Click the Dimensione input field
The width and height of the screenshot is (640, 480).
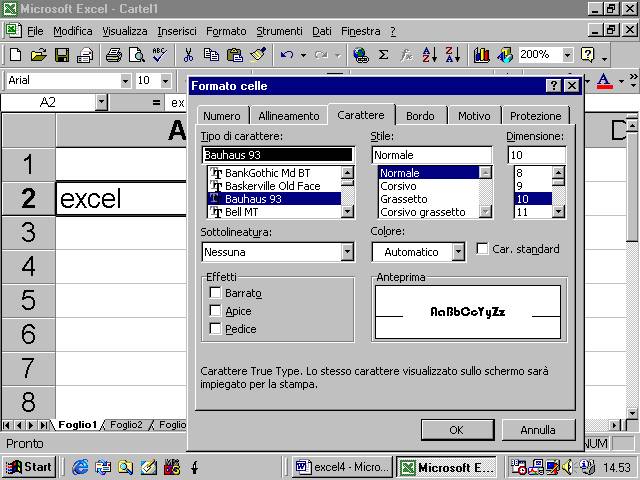pos(537,155)
